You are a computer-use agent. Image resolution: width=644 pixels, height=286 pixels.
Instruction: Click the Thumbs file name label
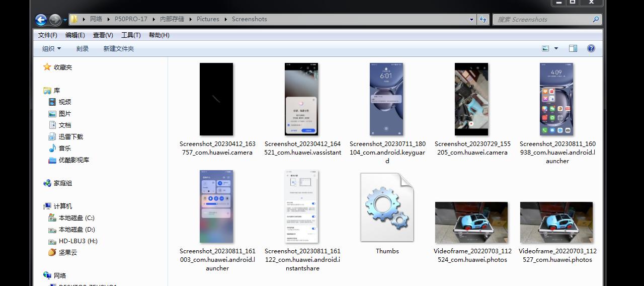tap(387, 251)
